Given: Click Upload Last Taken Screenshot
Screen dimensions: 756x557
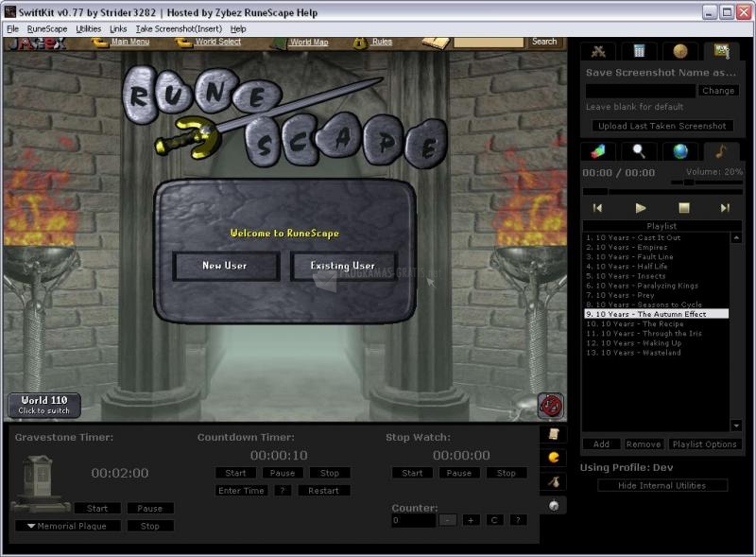Looking at the screenshot, I should (x=662, y=126).
